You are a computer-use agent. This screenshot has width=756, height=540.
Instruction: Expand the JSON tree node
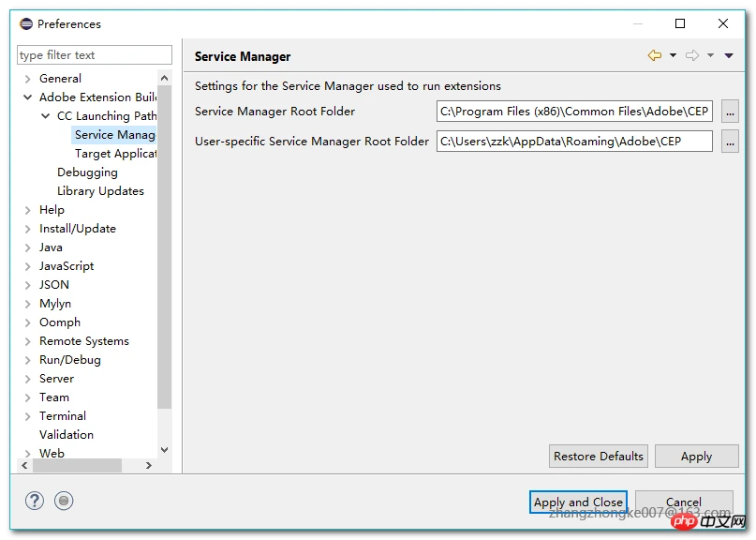click(x=27, y=285)
